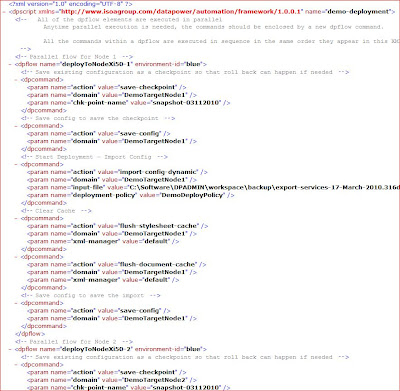Click the closing dpflow tag
This screenshot has height=391, width=400.
tap(30, 334)
